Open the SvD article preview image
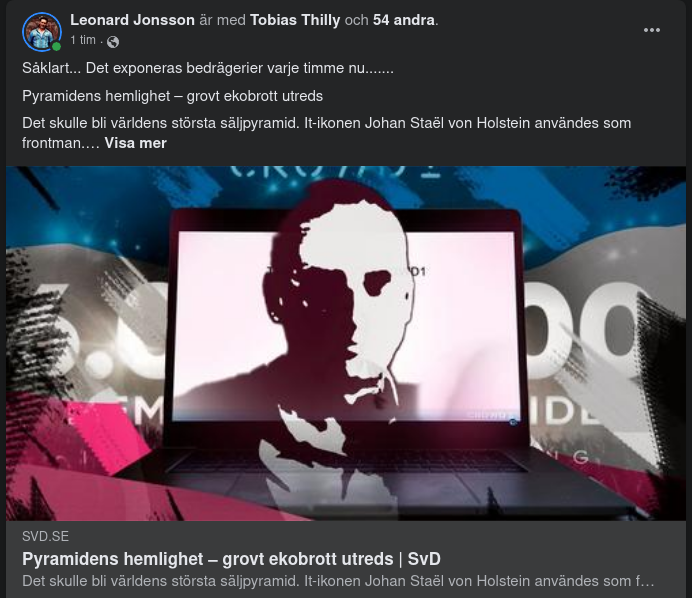The image size is (692, 598). pos(346,343)
